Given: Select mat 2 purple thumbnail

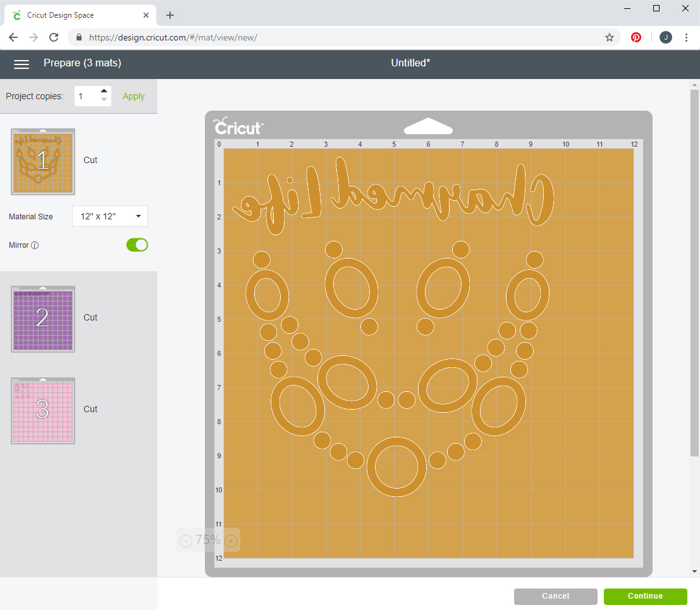Looking at the screenshot, I should [43, 319].
